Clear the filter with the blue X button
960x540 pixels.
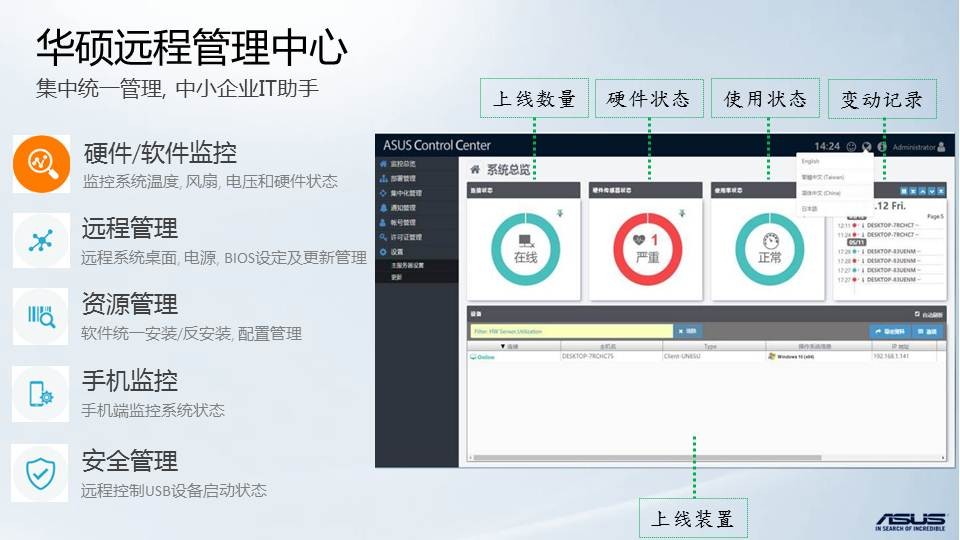click(688, 331)
